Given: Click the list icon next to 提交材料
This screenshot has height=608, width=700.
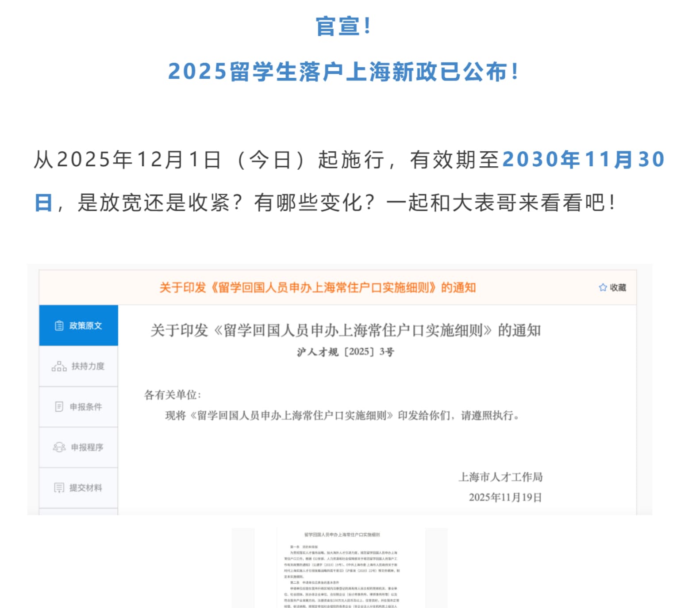Looking at the screenshot, I should 59,488.
